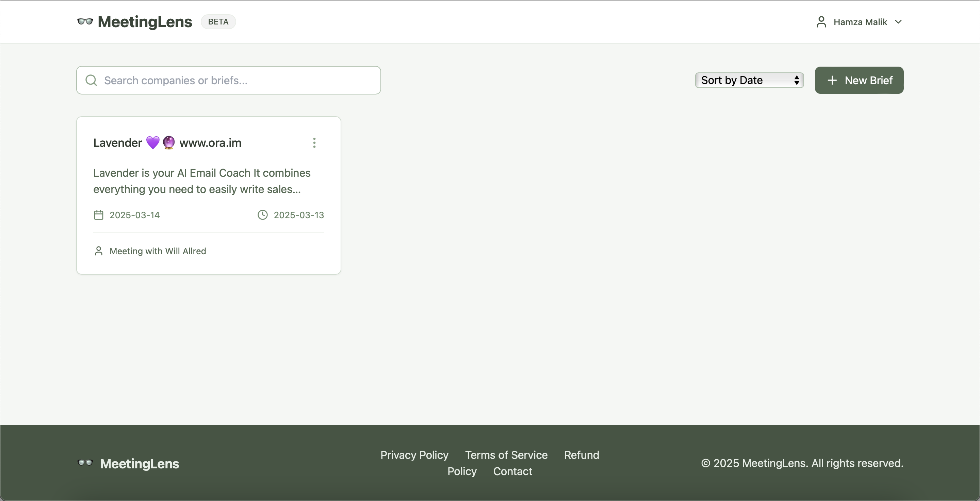Viewport: 980px width, 501px height.
Task: Open Terms of Service in footer
Action: coord(506,455)
